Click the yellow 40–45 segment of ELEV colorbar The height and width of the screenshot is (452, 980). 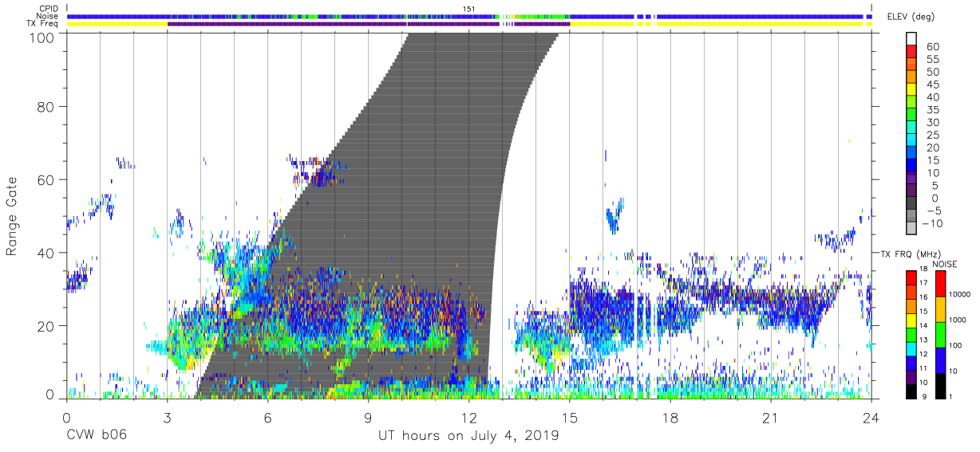click(911, 91)
